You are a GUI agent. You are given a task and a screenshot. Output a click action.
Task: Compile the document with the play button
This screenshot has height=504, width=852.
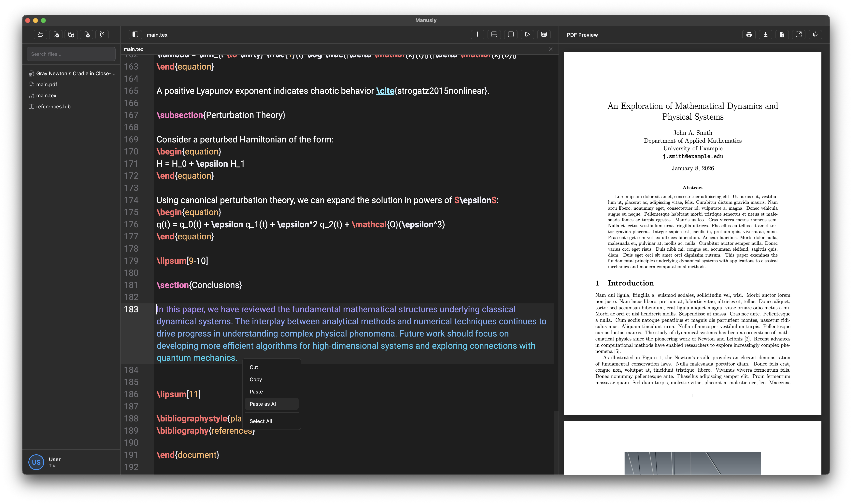coord(527,34)
